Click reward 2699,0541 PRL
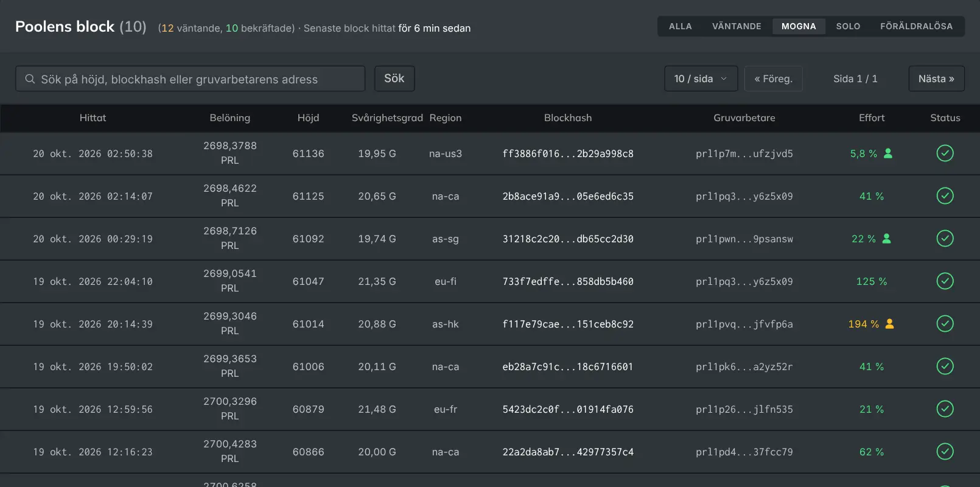The height and width of the screenshot is (487, 980). (230, 281)
